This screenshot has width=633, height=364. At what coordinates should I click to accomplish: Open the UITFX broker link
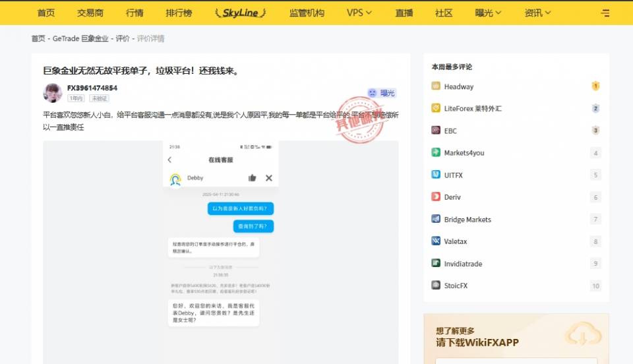[x=453, y=175]
